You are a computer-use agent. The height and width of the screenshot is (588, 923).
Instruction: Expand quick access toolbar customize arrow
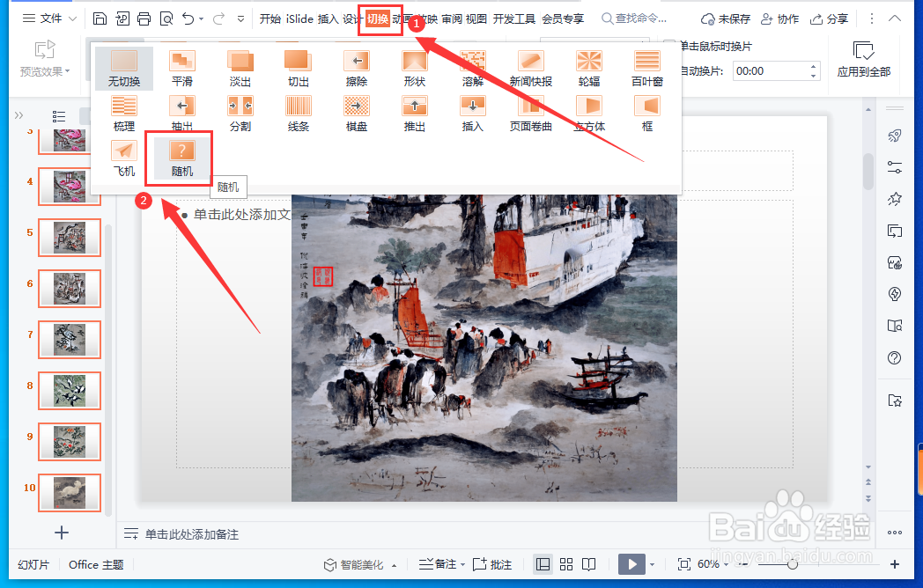coord(240,18)
